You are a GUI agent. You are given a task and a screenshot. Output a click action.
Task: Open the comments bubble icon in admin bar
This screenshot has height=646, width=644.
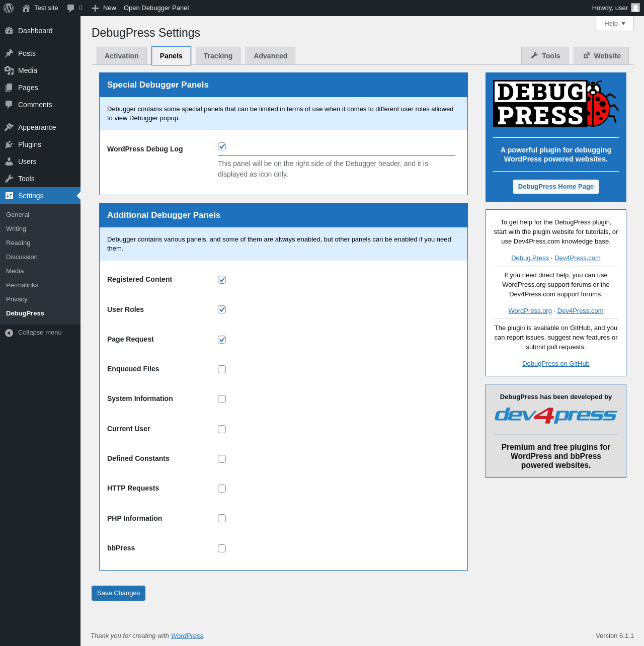70,8
